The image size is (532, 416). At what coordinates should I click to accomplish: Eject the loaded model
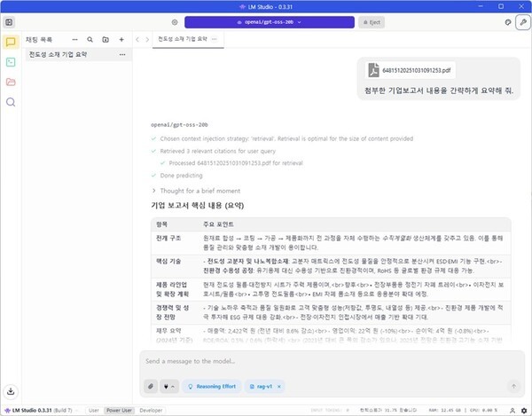pyautogui.click(x=372, y=22)
